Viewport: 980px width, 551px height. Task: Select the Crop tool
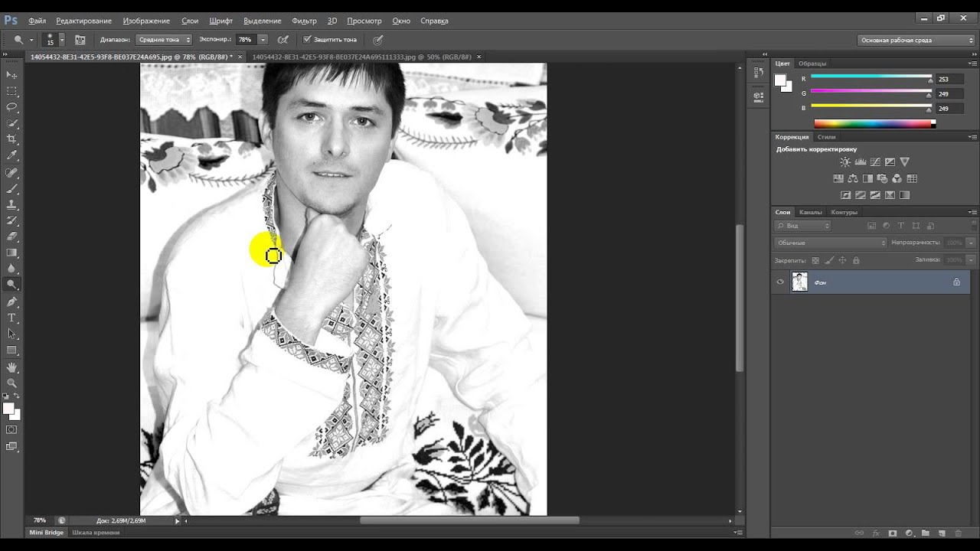(x=11, y=139)
